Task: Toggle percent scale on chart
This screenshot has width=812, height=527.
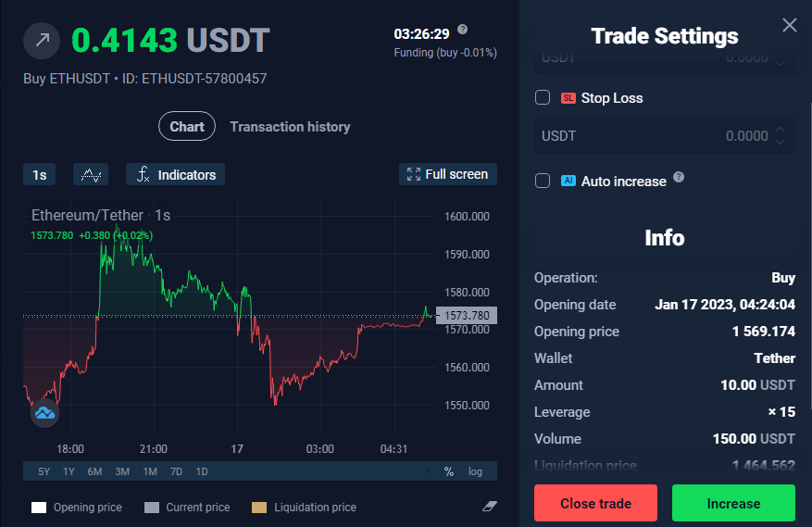Action: tap(448, 471)
